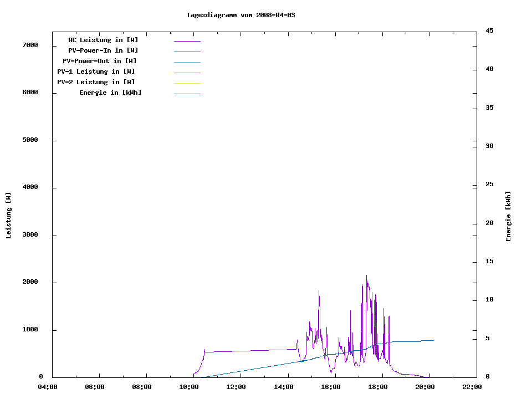Click the 04:00 time axis label
The image size is (532, 399).
(x=48, y=387)
